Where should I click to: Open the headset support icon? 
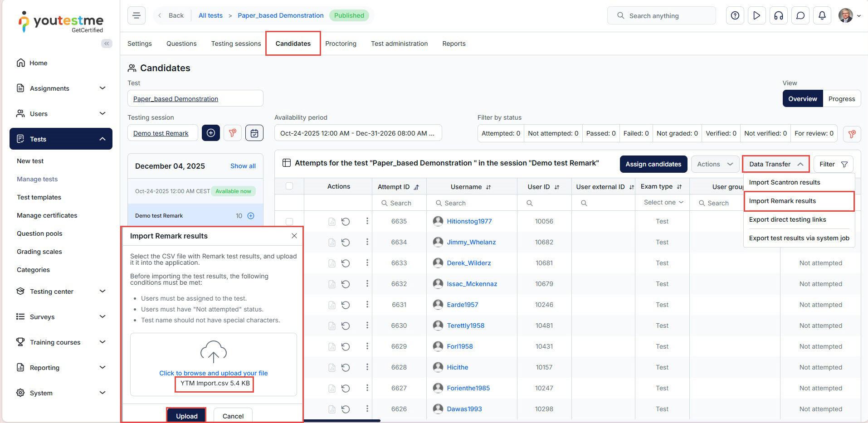click(x=778, y=15)
